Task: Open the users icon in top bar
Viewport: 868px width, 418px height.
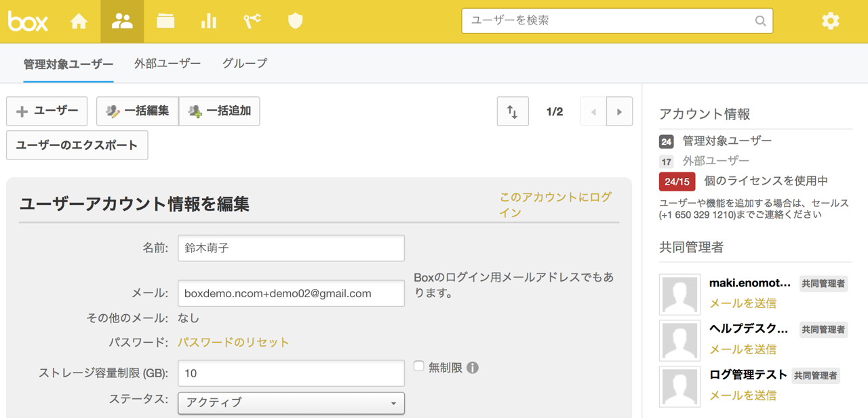Action: pos(122,22)
